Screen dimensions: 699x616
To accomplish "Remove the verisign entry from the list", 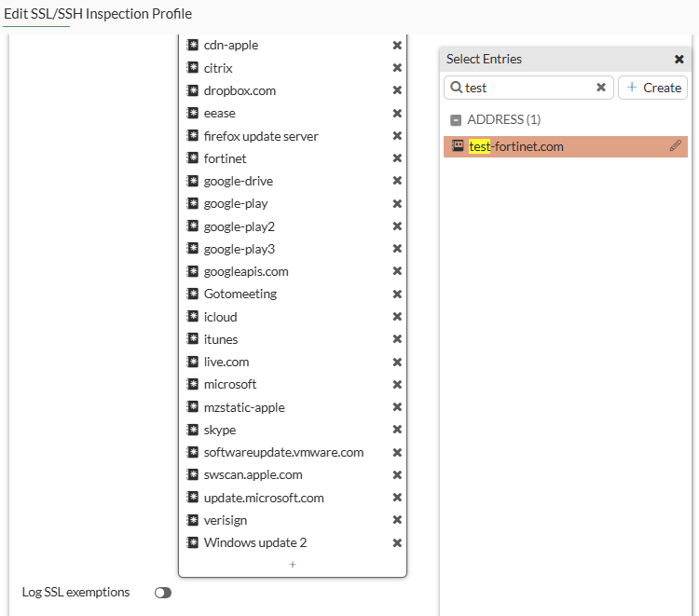I will pyautogui.click(x=397, y=520).
